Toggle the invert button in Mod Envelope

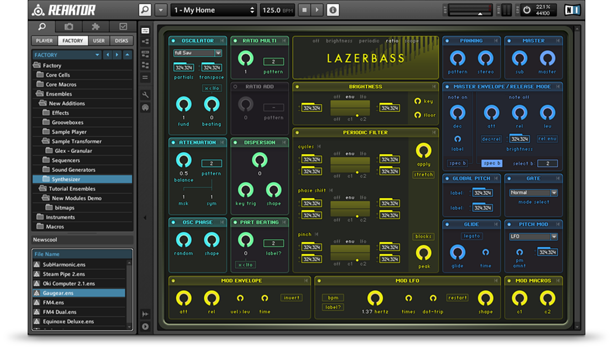click(x=291, y=298)
